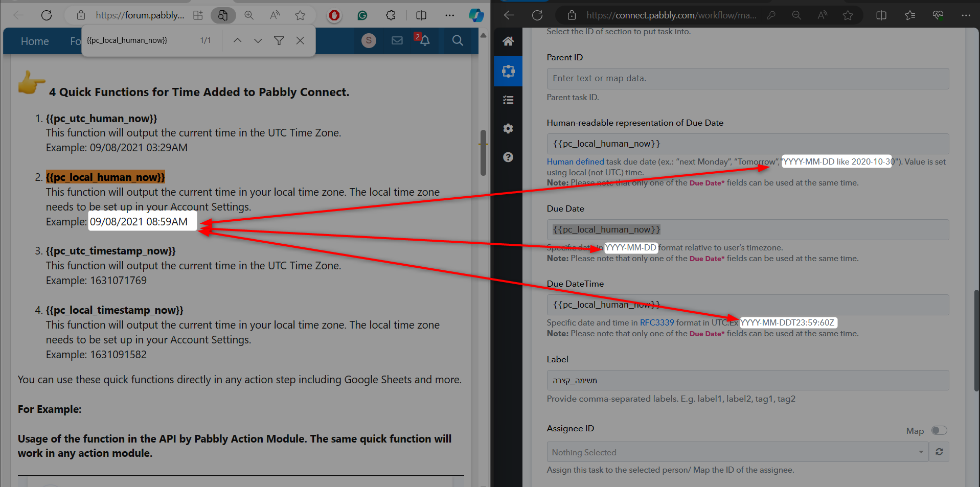Expand the Assignee ID dropdown

tap(738, 452)
